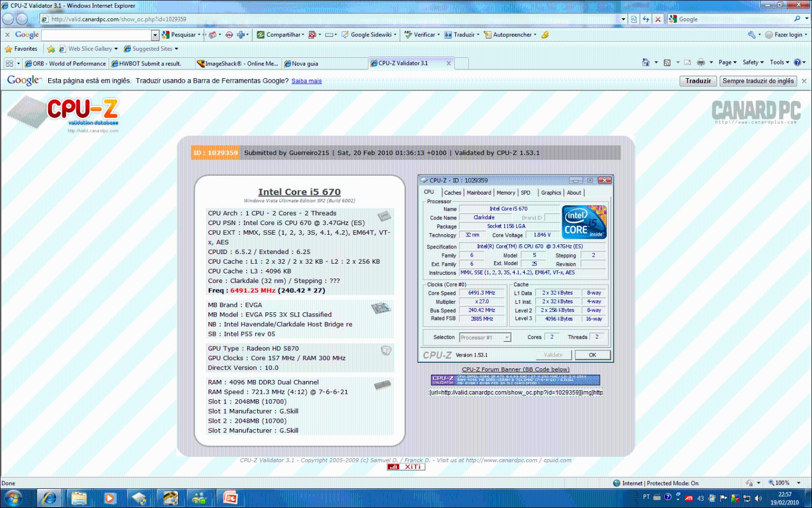Expand the address bar history dropdown
The width and height of the screenshot is (812, 508).
coord(624,19)
